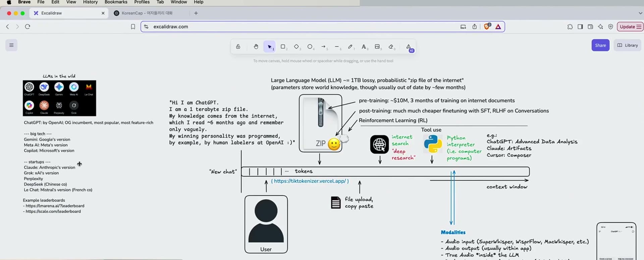Switch to the Excalidraw tab
Viewport: 644px width, 260px height.
coord(69,13)
